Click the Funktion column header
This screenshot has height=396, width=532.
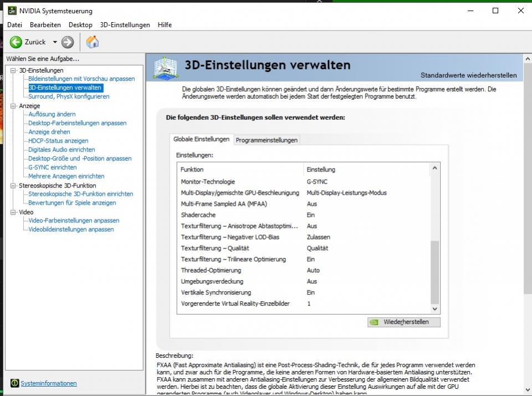(x=240, y=169)
